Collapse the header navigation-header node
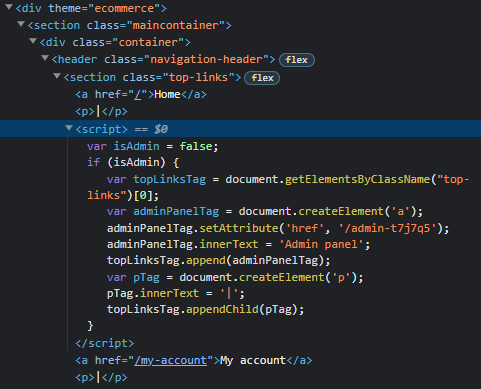 point(45,58)
